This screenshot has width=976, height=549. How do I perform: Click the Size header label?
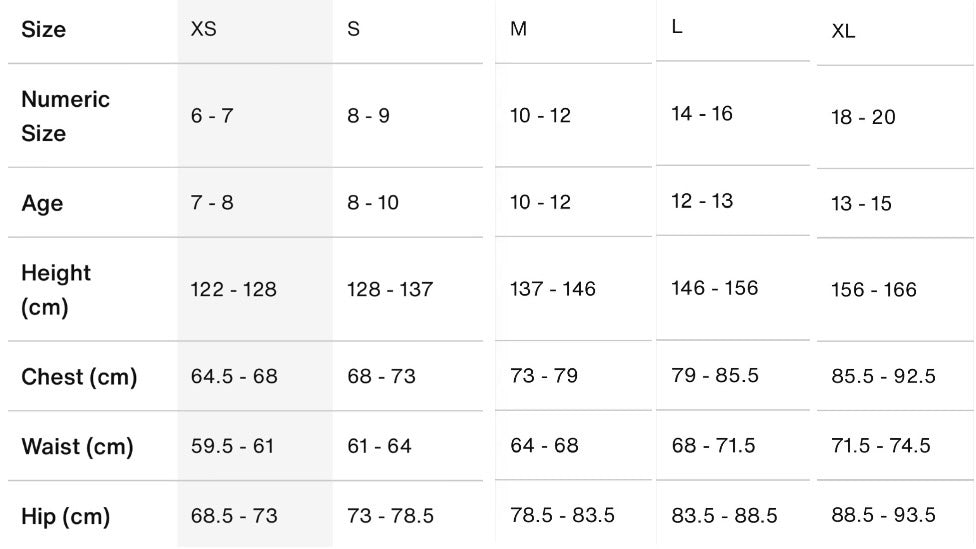point(44,30)
